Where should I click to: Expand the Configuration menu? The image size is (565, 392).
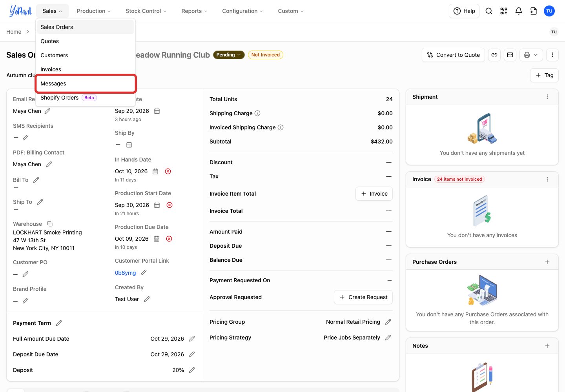point(242,11)
